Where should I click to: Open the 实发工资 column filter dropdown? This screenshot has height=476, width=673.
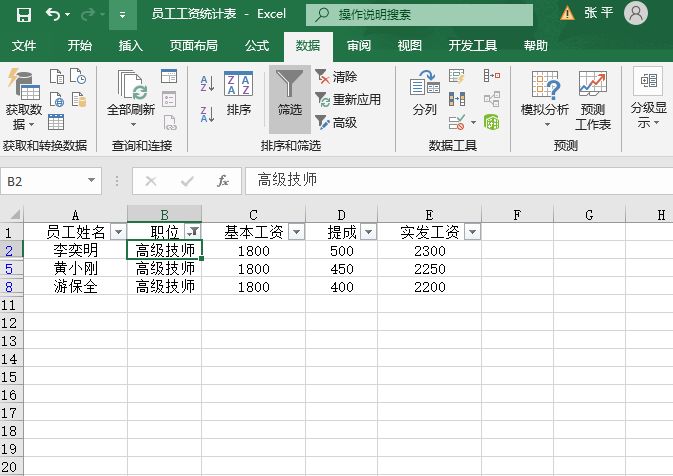(x=473, y=232)
